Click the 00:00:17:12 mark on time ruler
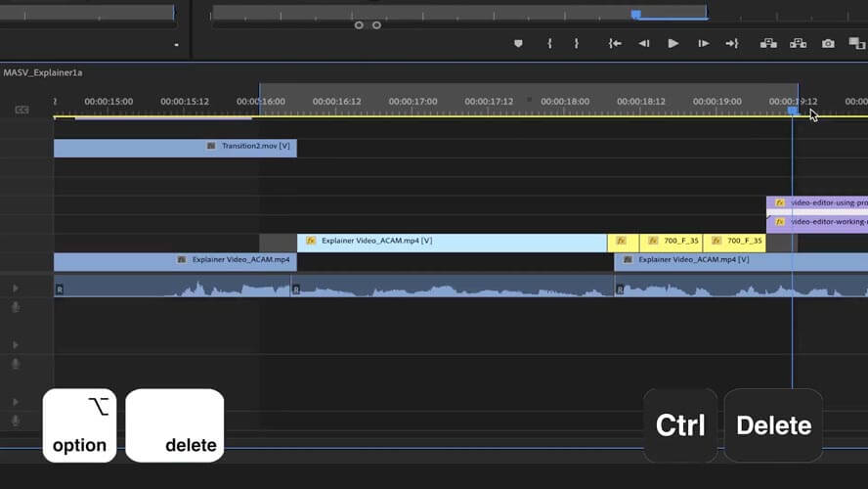The height and width of the screenshot is (489, 868). click(x=489, y=102)
